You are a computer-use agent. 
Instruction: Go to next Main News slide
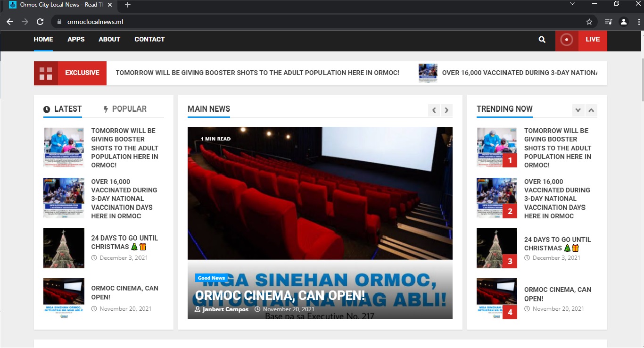coord(446,110)
